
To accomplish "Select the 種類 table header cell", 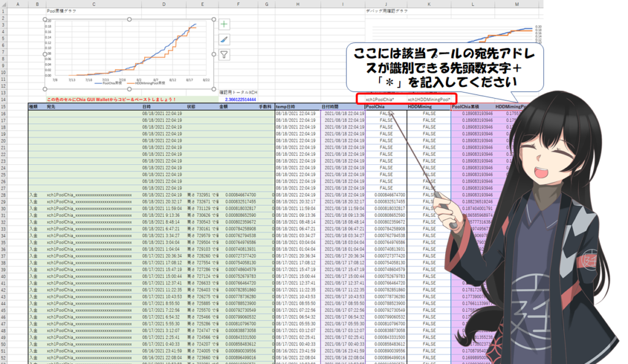I will point(37,107).
